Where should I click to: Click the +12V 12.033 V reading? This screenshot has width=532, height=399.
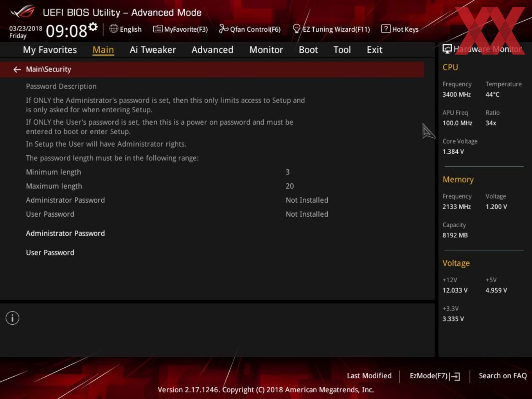click(455, 290)
